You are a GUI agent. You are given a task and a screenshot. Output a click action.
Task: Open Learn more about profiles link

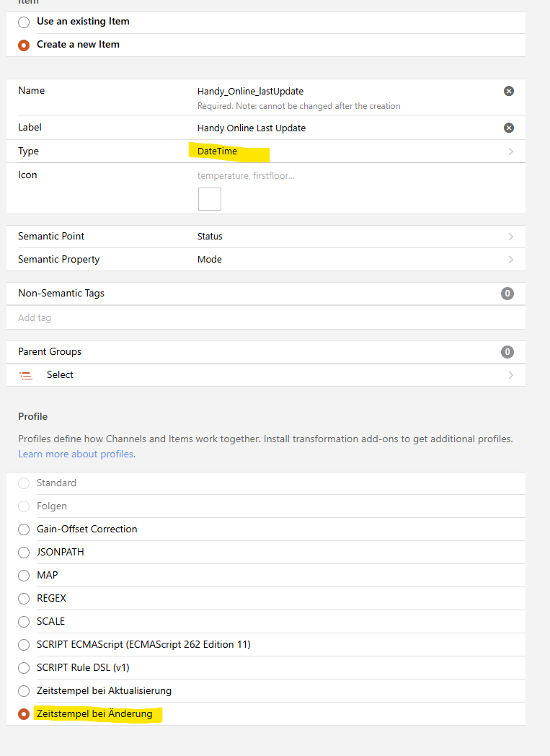76,454
